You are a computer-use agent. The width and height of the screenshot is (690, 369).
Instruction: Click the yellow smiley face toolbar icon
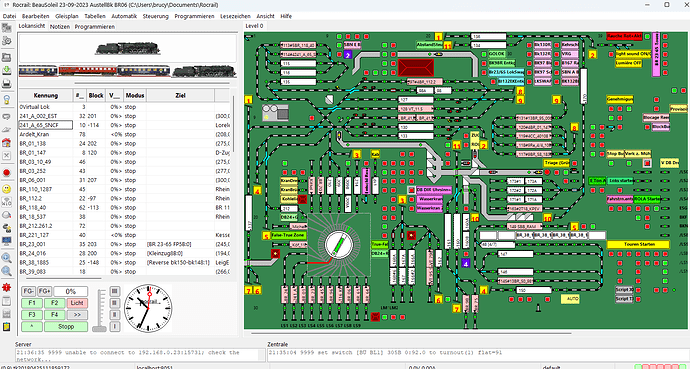click(x=7, y=189)
